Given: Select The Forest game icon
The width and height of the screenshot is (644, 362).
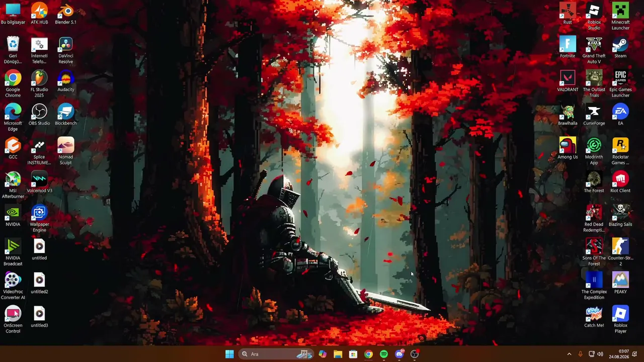Looking at the screenshot, I should pyautogui.click(x=594, y=183).
